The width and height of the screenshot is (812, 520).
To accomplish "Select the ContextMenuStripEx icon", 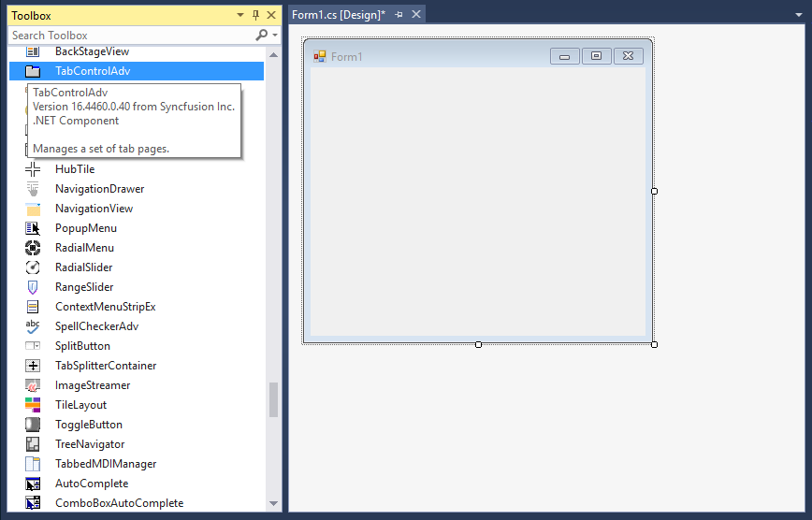I will point(33,307).
